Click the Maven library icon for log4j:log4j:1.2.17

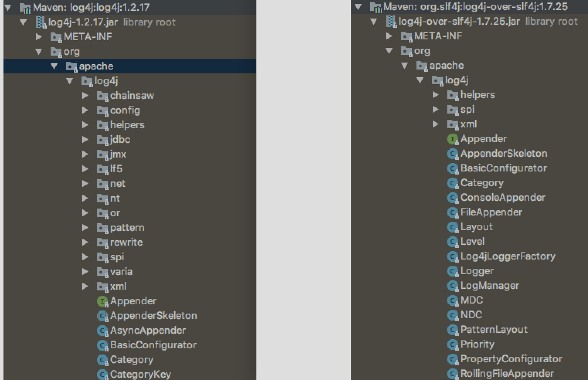coord(25,7)
